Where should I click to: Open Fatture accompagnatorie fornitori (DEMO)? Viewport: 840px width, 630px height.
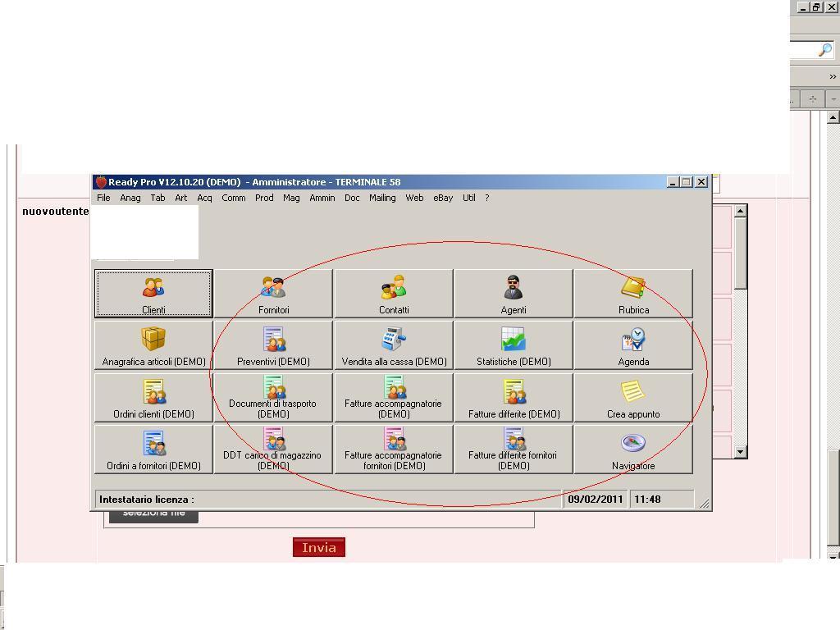click(394, 450)
